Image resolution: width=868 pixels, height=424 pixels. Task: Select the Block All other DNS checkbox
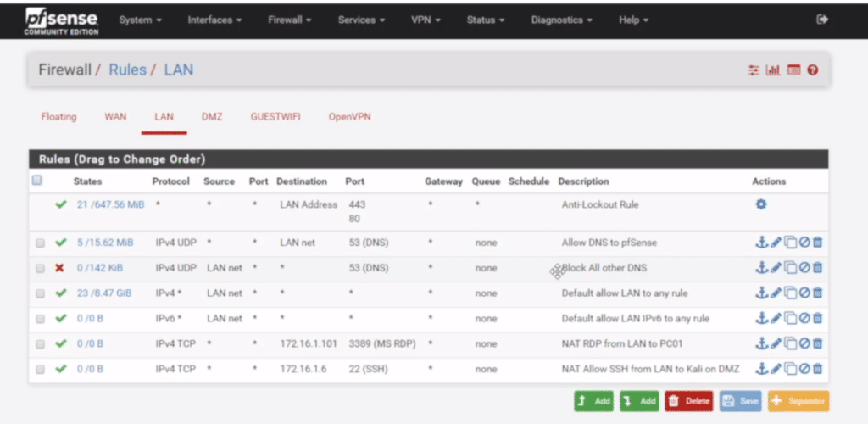click(40, 269)
